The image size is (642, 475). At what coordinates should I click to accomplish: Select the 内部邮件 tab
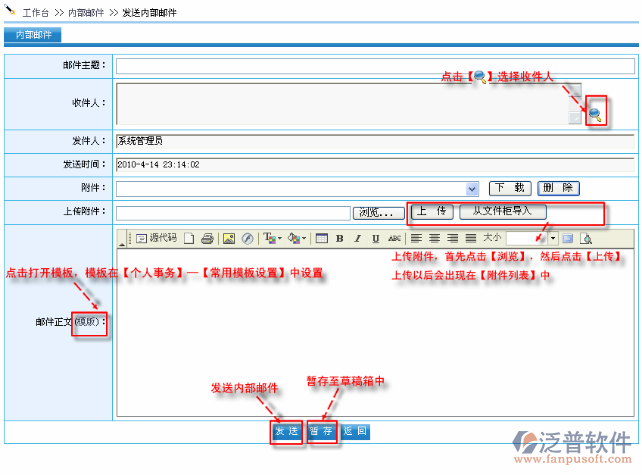(33, 35)
